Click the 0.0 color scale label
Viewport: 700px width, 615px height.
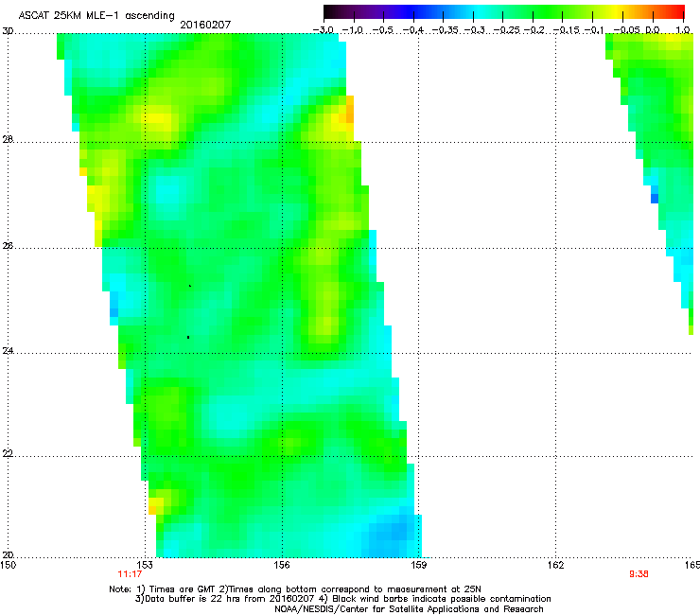(x=653, y=30)
